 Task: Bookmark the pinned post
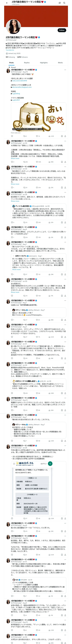[62, 136]
